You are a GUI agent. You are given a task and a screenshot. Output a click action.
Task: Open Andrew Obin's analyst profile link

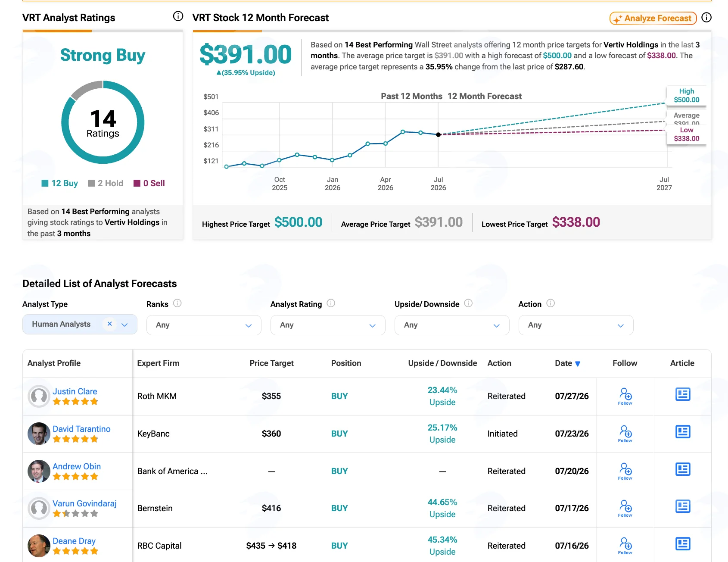(77, 466)
